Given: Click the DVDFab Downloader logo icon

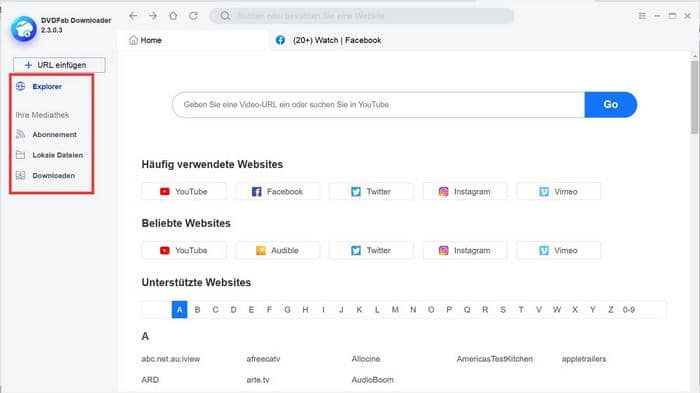Looking at the screenshot, I should tap(24, 29).
